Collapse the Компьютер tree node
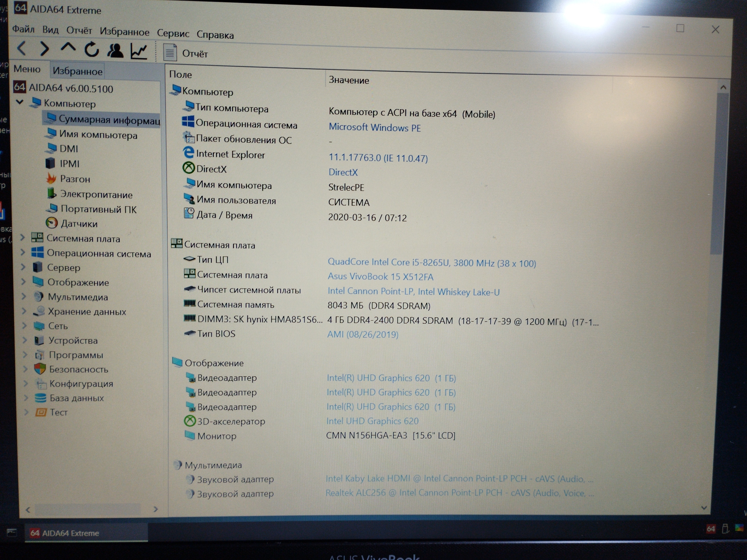Image resolution: width=747 pixels, height=560 pixels. (x=20, y=103)
